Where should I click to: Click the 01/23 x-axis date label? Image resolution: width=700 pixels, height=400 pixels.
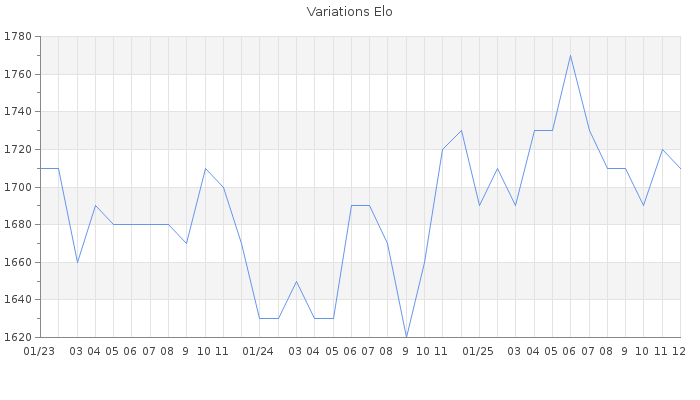pos(39,351)
